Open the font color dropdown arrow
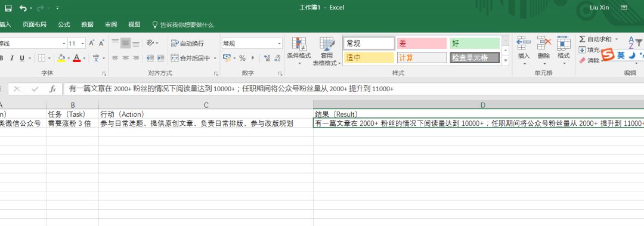This screenshot has width=644, height=226. (x=84, y=58)
